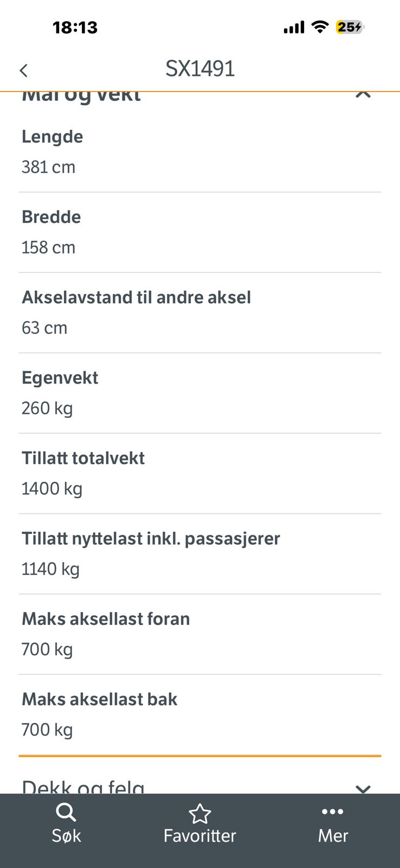Tap the battery indicator in status bar
400x868 pixels.
pos(350,27)
